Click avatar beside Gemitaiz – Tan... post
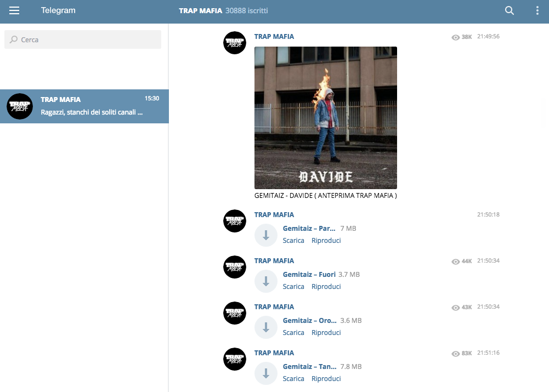This screenshot has height=392, width=549. pyautogui.click(x=235, y=359)
